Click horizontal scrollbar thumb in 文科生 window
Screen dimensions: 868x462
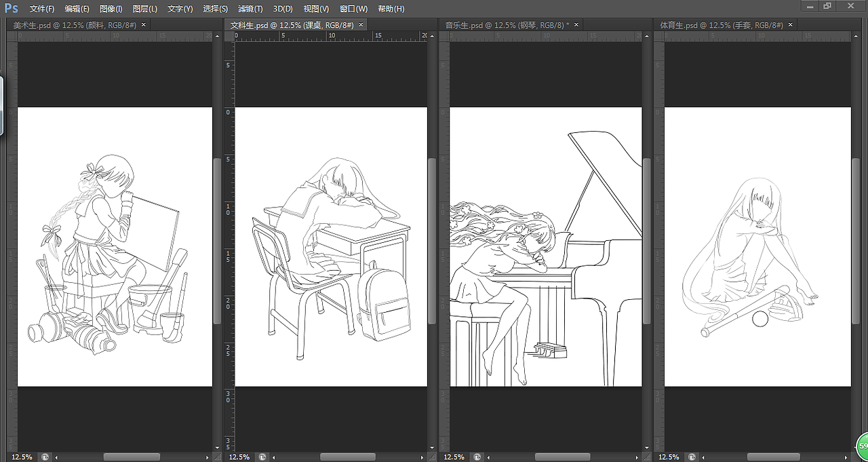[x=348, y=457]
